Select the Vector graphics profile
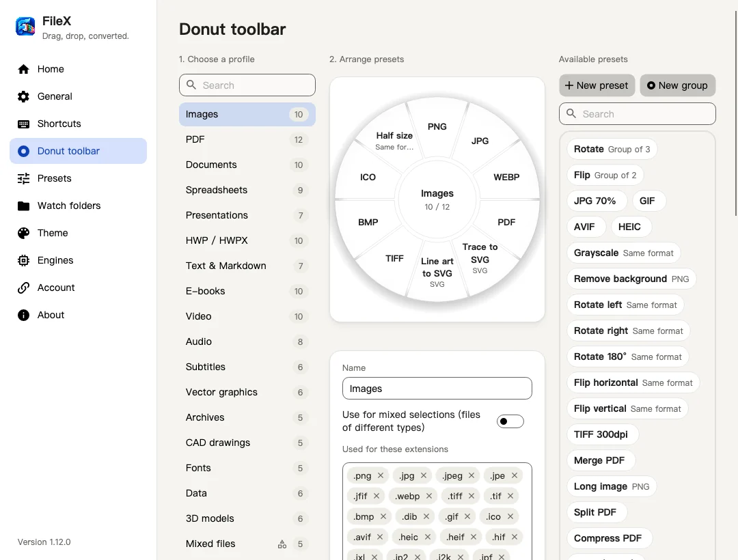The width and height of the screenshot is (738, 560). [247, 392]
